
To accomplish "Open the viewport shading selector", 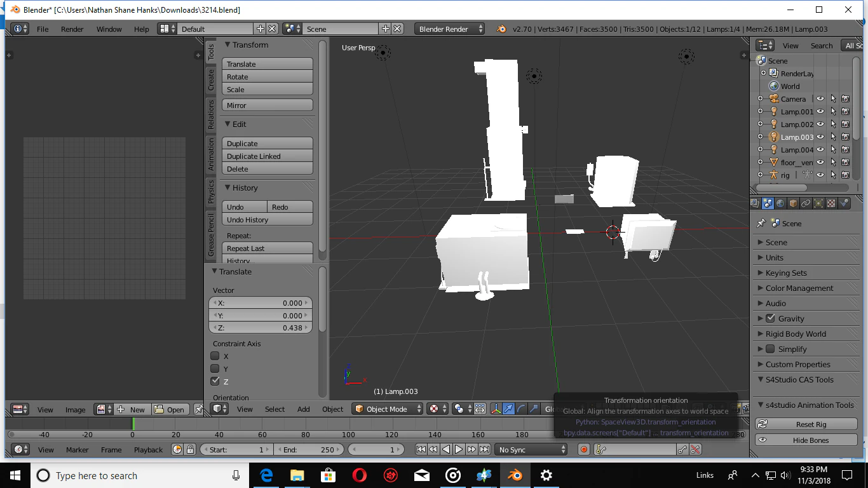I will coord(437,409).
